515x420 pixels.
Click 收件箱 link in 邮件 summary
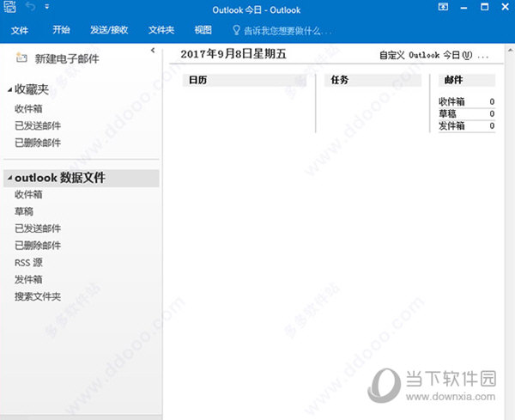(452, 101)
